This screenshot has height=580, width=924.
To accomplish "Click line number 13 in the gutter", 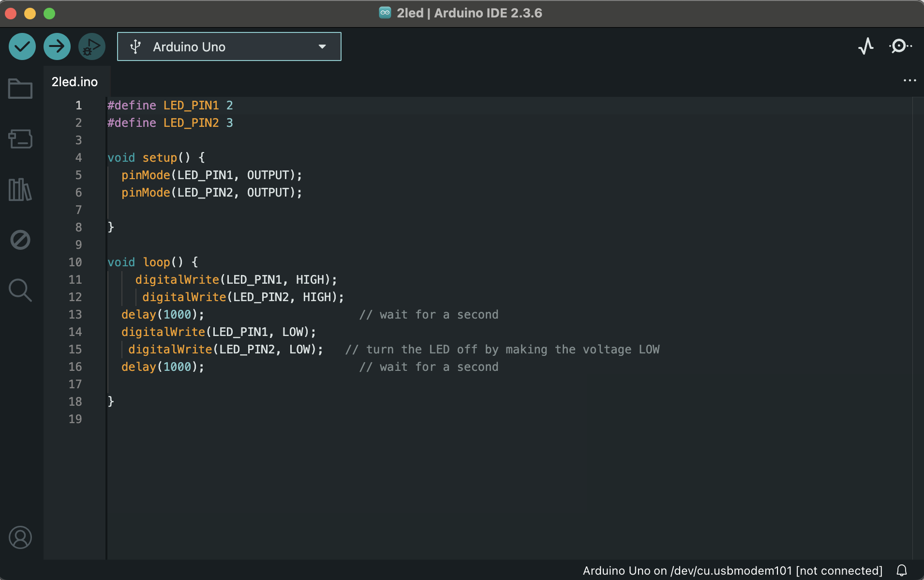I will [x=75, y=314].
